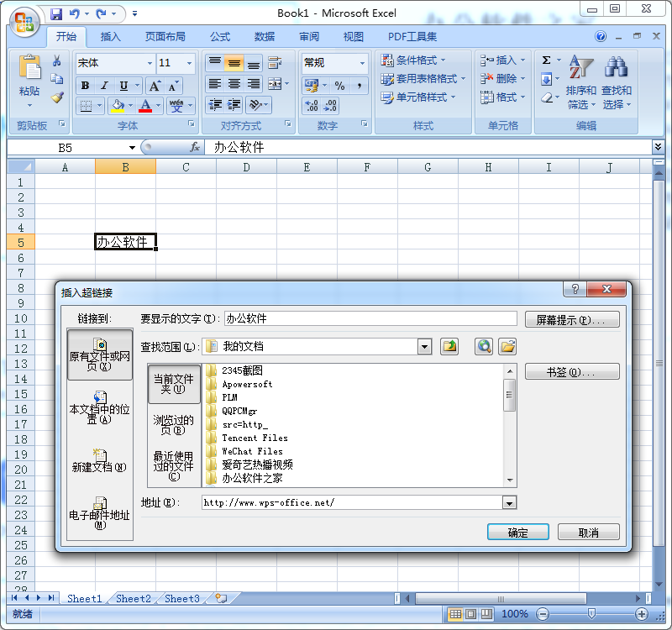The image size is (672, 630).
Task: Apply cell borders icon
Action: 87,105
